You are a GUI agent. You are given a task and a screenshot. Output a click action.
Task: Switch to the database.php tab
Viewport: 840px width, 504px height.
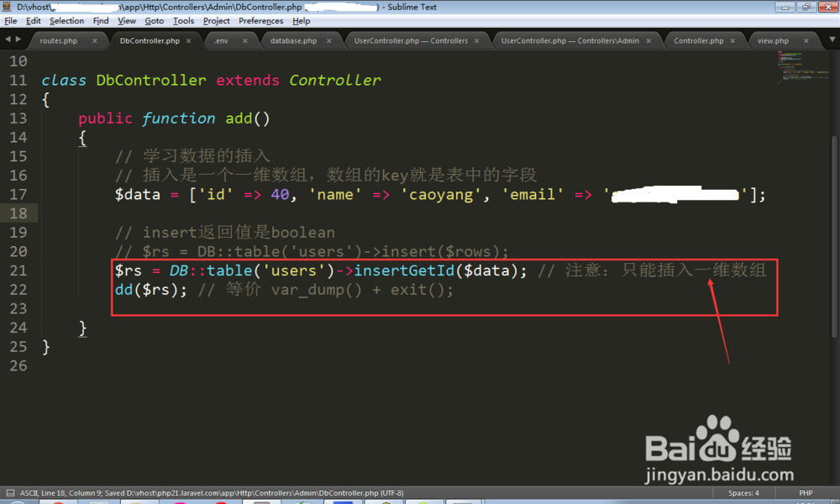[x=293, y=40]
